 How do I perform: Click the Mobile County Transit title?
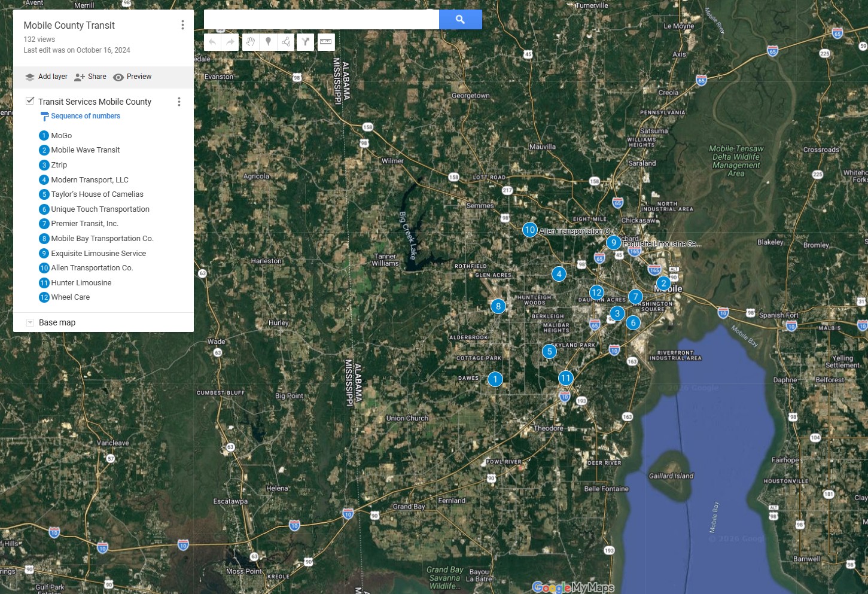coord(69,25)
